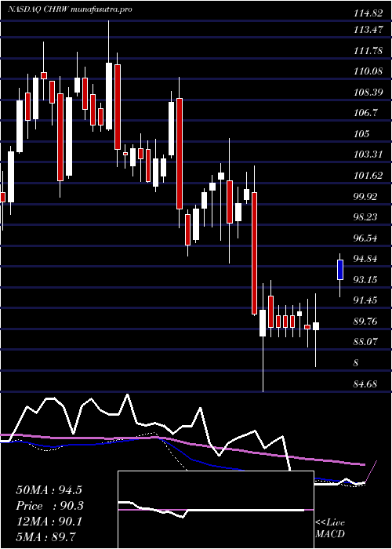Select the blue latest candlestick
The width and height of the screenshot is (392, 549).
[339, 270]
